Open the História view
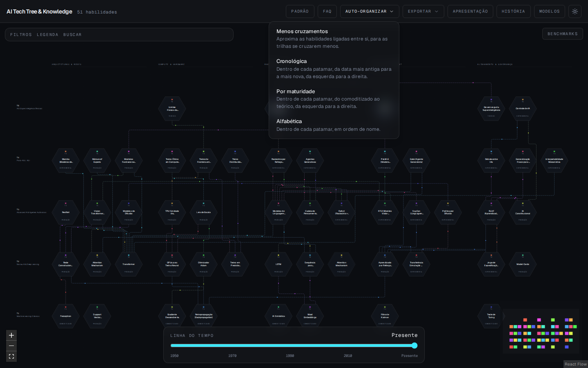Image resolution: width=588 pixels, height=368 pixels. point(513,11)
